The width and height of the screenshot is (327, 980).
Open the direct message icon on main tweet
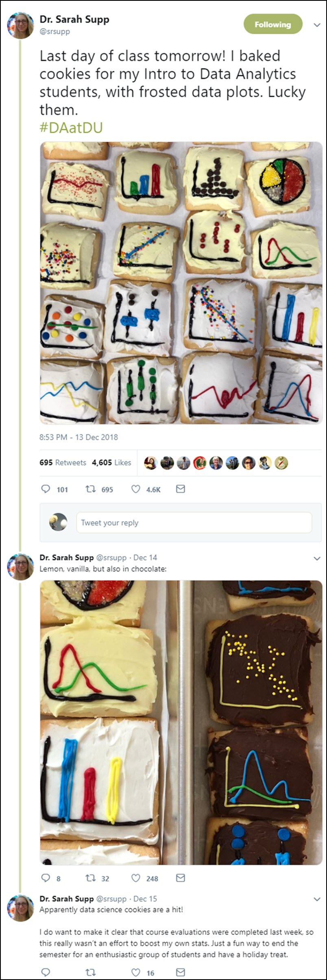coord(180,489)
